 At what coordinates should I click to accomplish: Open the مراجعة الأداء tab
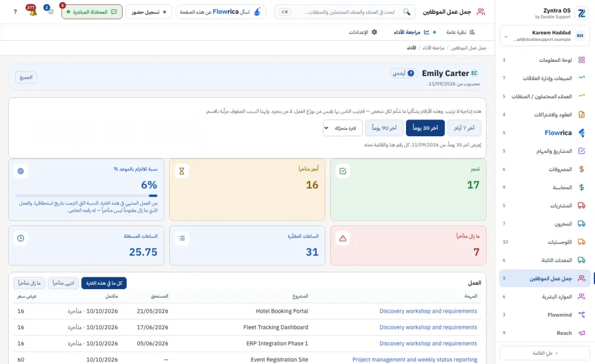pos(415,32)
